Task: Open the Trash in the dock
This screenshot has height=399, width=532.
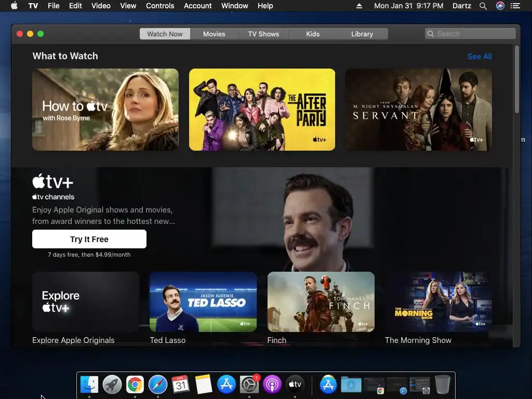Action: point(443,384)
